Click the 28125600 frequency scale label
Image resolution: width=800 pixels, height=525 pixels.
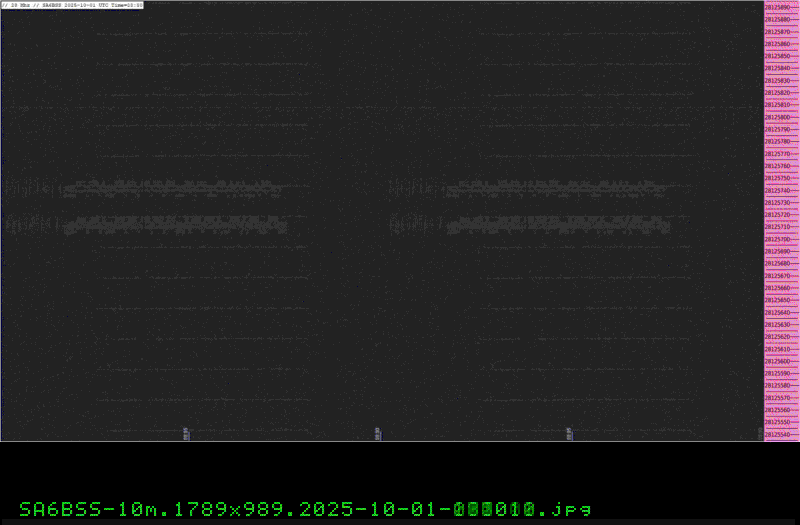[x=776, y=361]
